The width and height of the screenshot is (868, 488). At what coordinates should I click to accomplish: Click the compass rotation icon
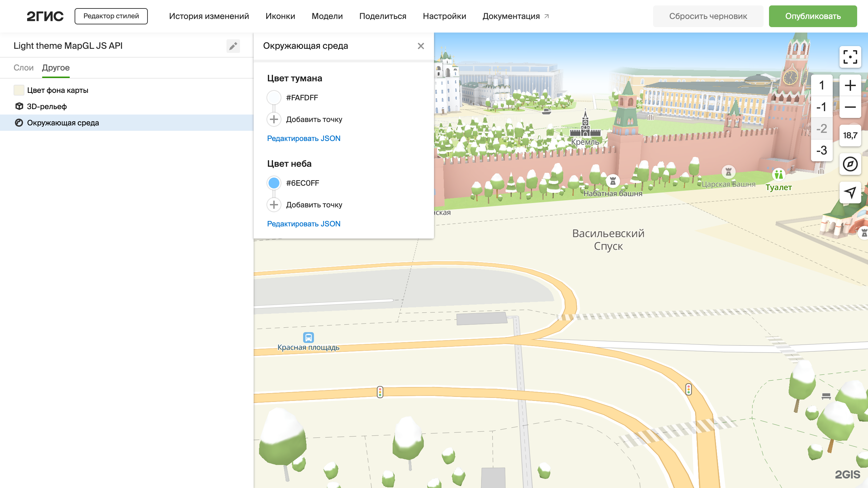[x=850, y=164]
